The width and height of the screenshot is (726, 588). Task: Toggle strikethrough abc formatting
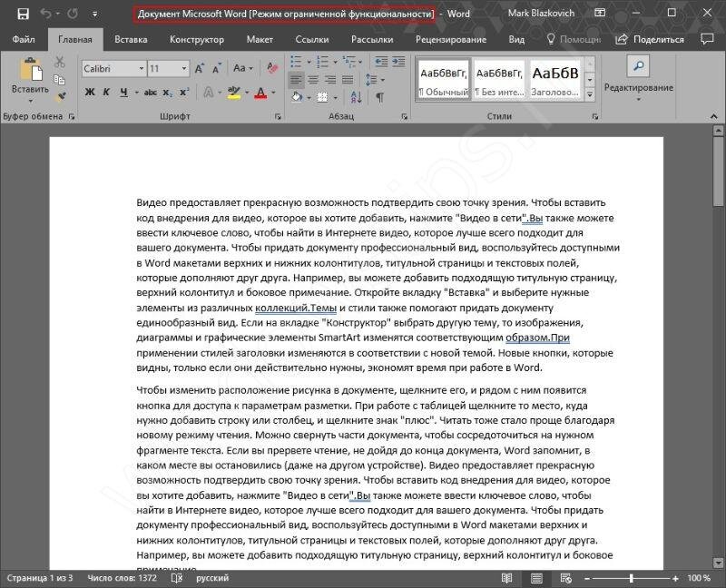[x=150, y=93]
